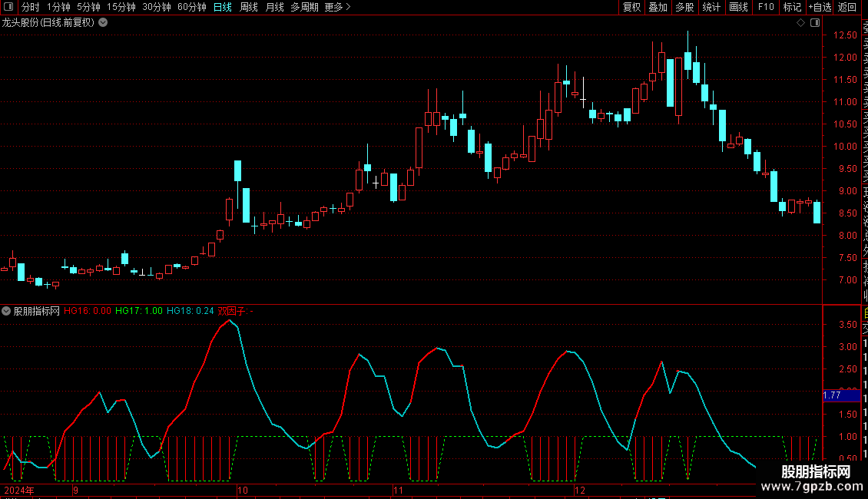
Task: Click the 叠加 overlay button
Action: click(658, 7)
